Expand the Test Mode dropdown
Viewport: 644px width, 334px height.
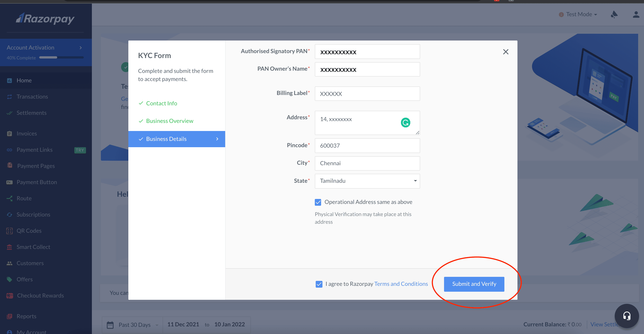click(x=578, y=14)
